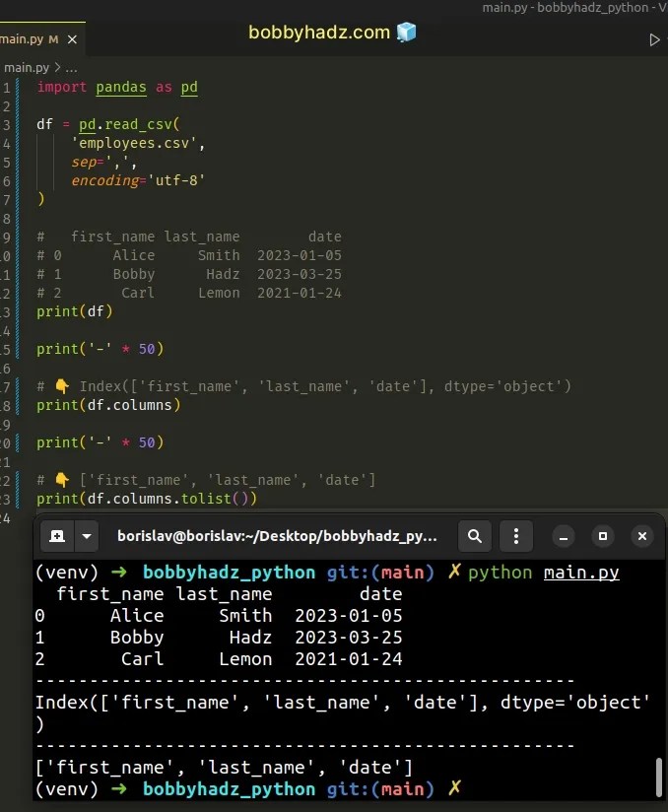Click terminal output list ['first_name', ...]
The height and width of the screenshot is (812, 668).
point(225,768)
